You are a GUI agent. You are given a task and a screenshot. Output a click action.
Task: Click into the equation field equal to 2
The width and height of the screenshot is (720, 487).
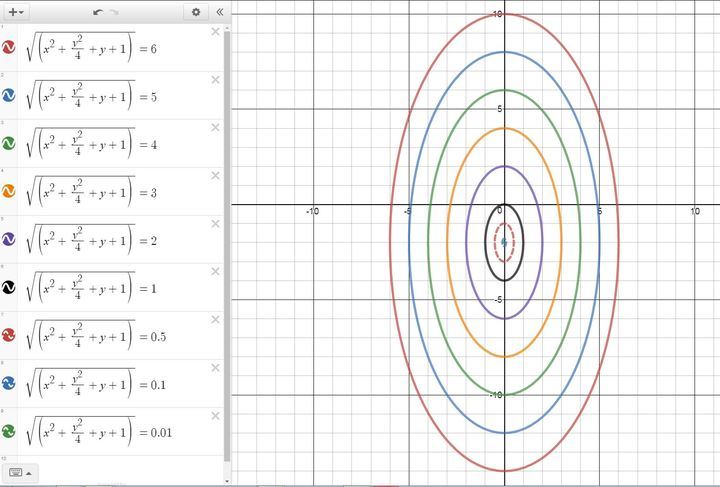(x=100, y=240)
